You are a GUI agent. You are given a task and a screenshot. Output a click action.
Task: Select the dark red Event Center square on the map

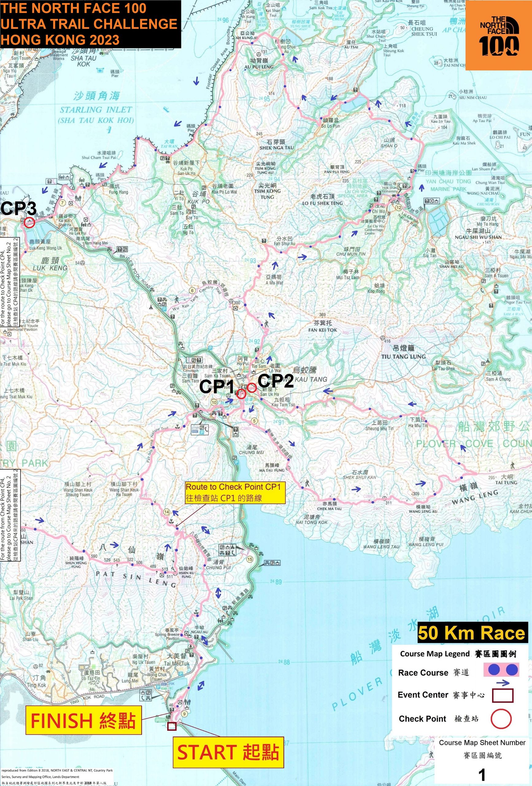[x=172, y=726]
